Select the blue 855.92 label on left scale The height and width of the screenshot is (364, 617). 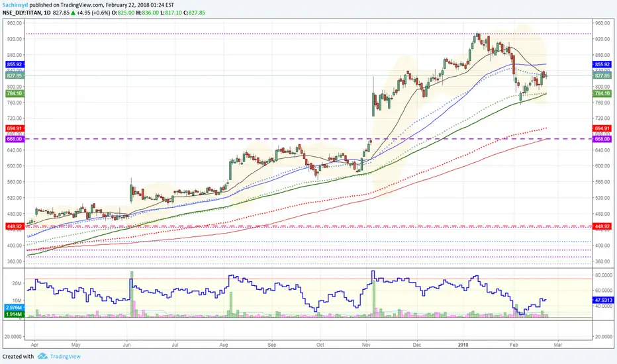[x=15, y=64]
